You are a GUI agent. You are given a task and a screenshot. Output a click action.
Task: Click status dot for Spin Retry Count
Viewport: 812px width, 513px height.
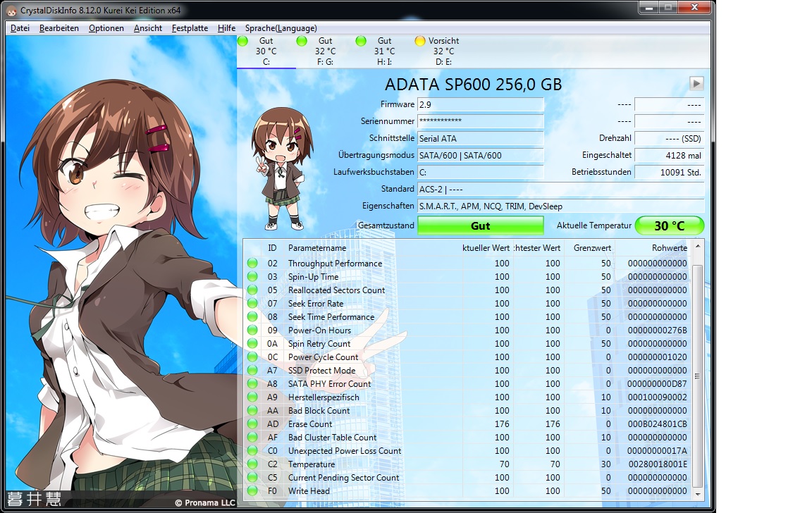tap(252, 344)
